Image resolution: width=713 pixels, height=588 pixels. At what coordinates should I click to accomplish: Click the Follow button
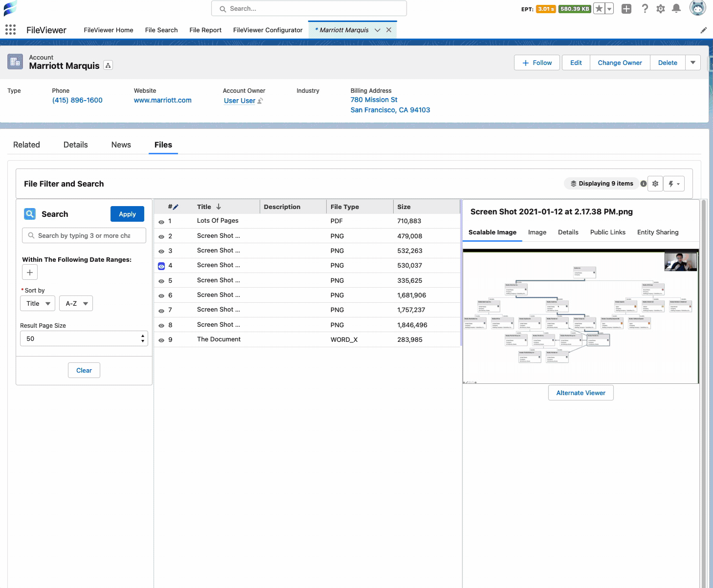537,63
